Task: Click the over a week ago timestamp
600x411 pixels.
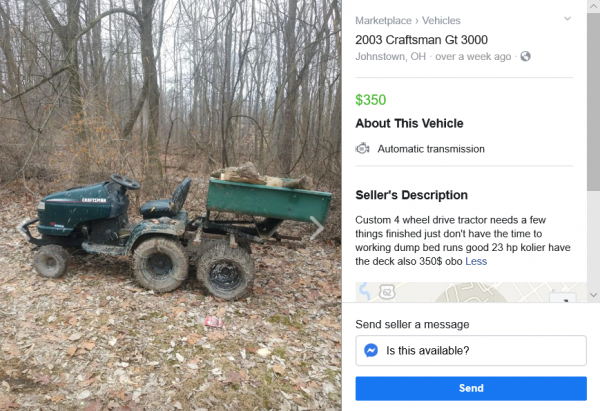Action: (473, 56)
